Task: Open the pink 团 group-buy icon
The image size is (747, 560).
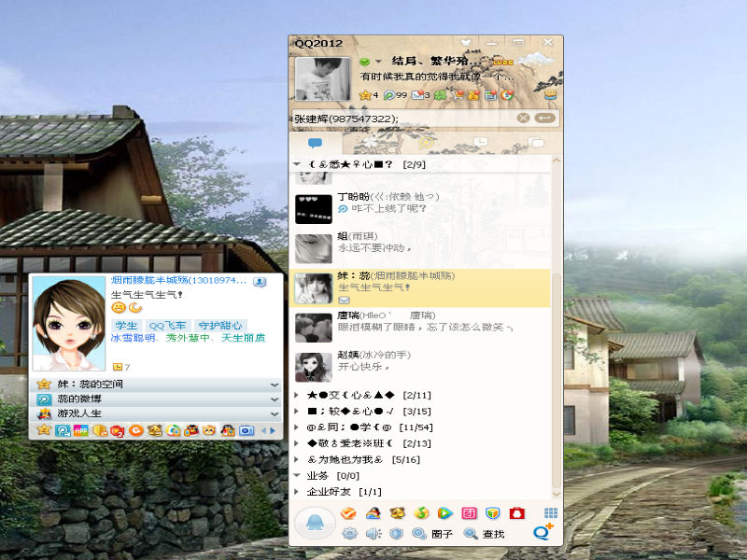Action: 470,512
